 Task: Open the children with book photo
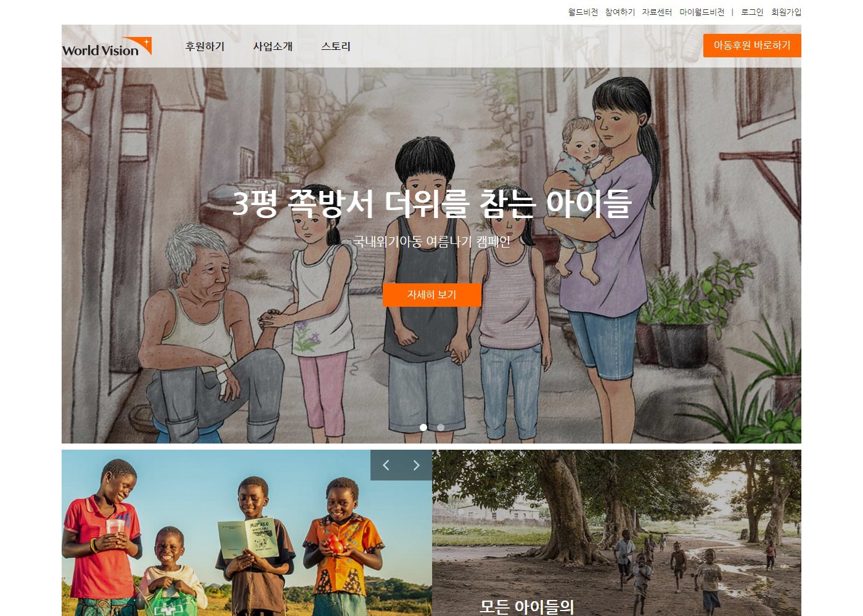247,533
